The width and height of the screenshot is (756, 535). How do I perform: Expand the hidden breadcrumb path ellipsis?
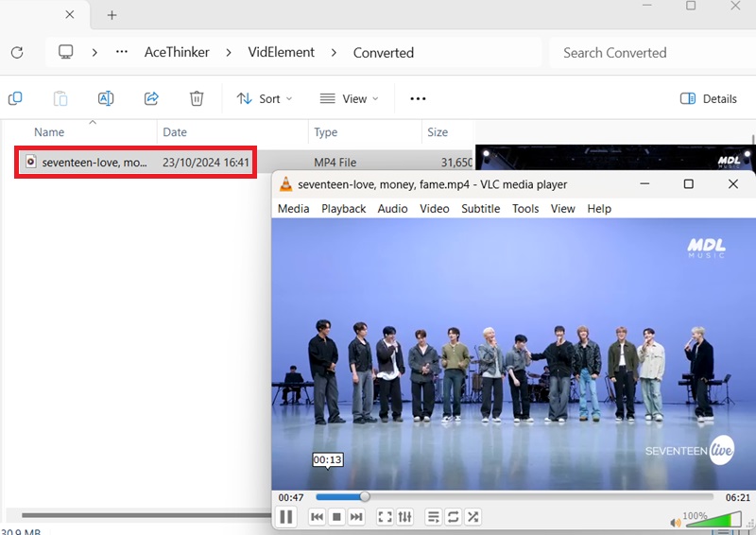pyautogui.click(x=122, y=52)
